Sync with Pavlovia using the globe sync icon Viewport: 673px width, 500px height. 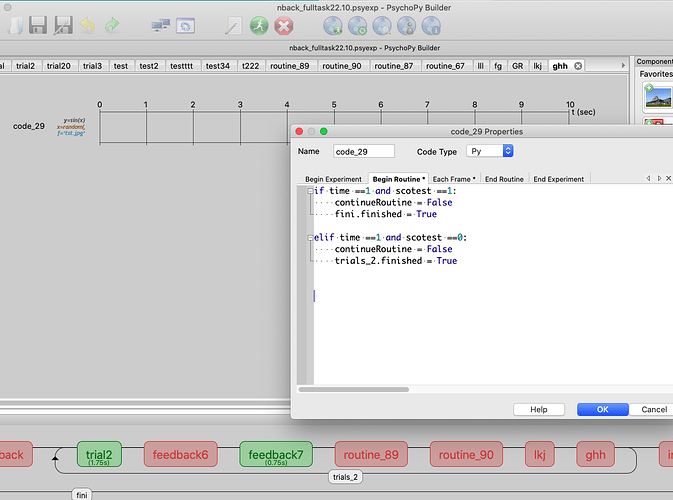coord(357,26)
